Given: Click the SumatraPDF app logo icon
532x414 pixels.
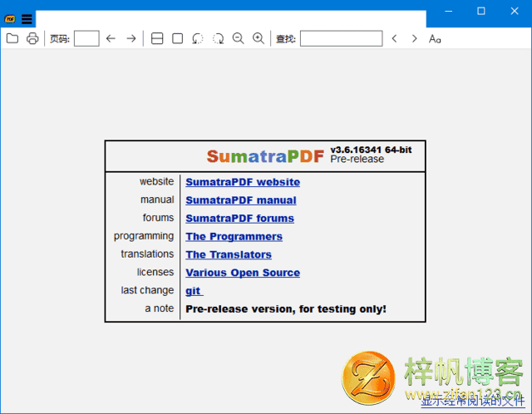Looking at the screenshot, I should point(10,19).
